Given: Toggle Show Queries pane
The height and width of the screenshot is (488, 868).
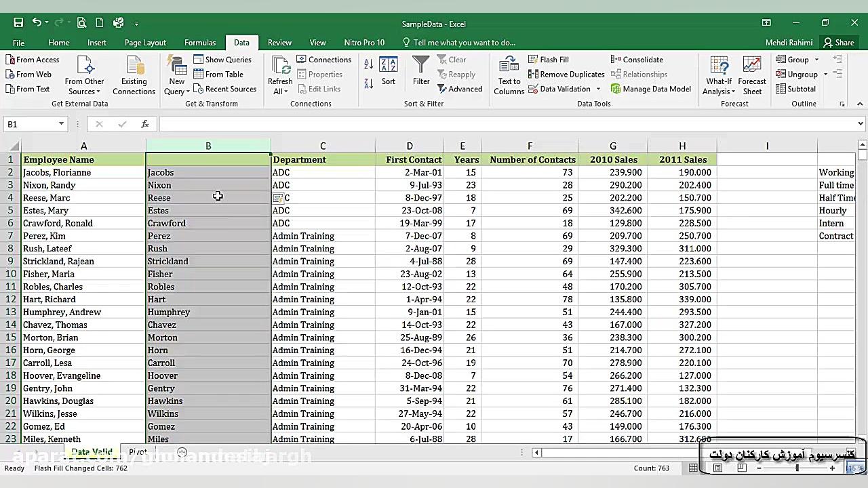Looking at the screenshot, I should pyautogui.click(x=222, y=60).
